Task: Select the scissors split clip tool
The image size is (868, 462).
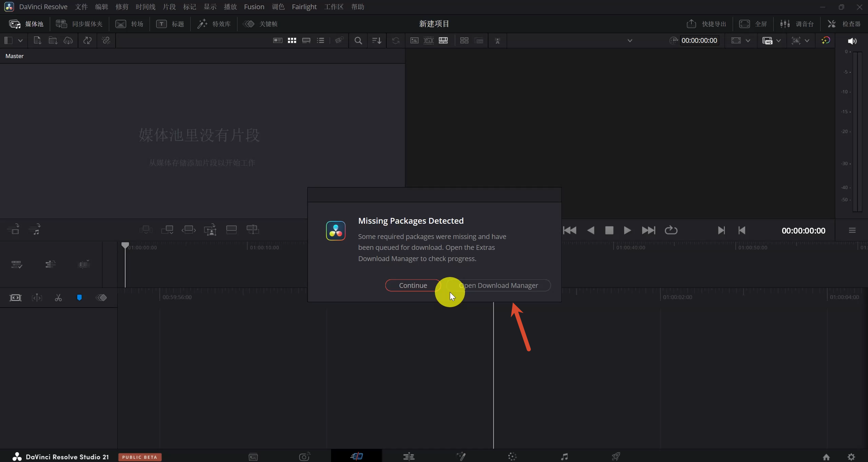Action: (x=58, y=298)
